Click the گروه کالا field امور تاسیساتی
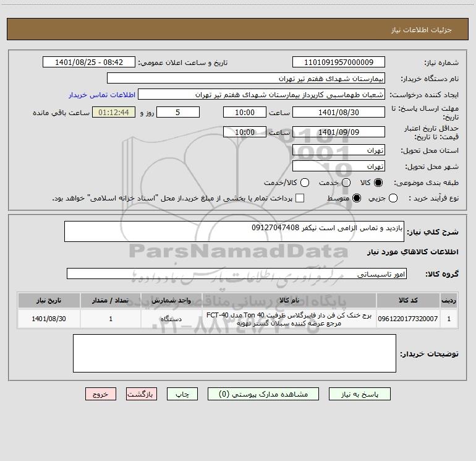This screenshot has height=461, width=476. click(237, 274)
